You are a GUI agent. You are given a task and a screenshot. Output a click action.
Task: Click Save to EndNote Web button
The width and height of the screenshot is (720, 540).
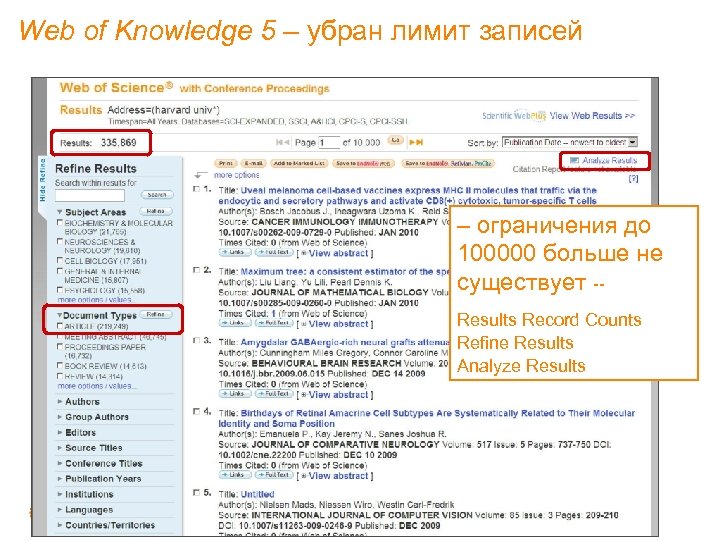click(363, 163)
